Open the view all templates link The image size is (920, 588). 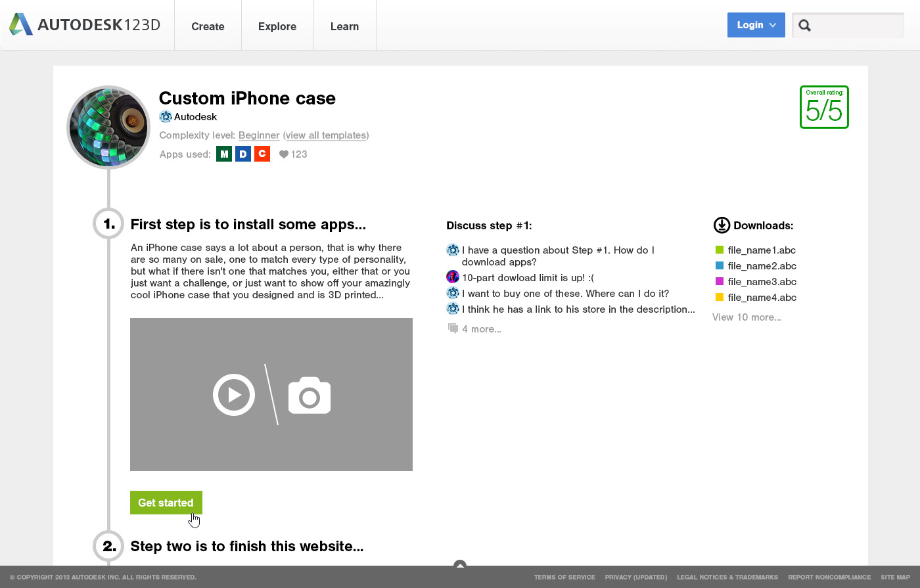[x=326, y=135]
